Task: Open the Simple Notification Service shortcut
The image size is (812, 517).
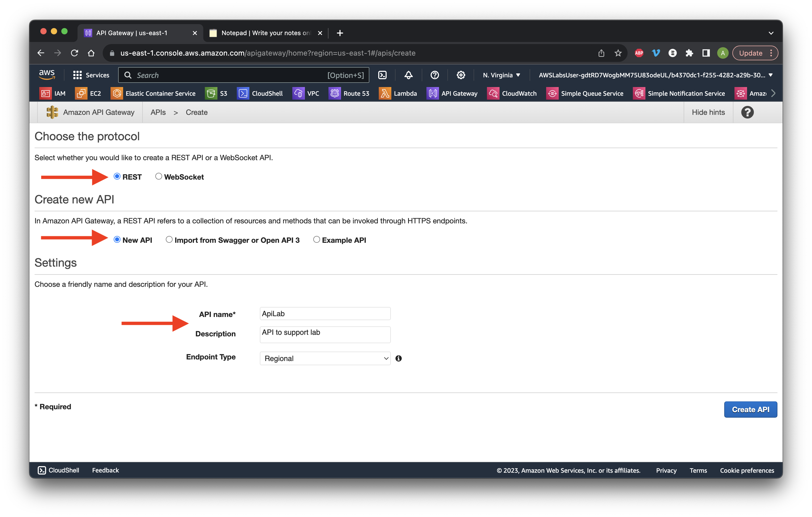Action: click(679, 94)
